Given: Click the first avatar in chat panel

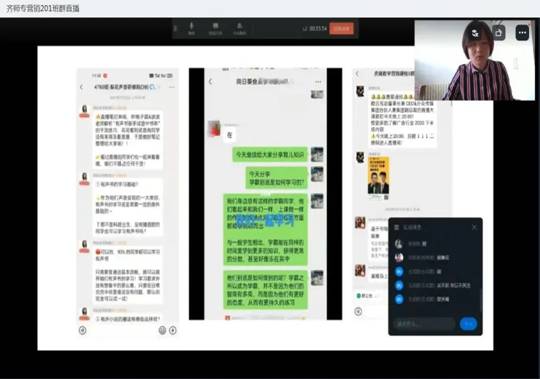Looking at the screenshot, I should click(x=399, y=244).
